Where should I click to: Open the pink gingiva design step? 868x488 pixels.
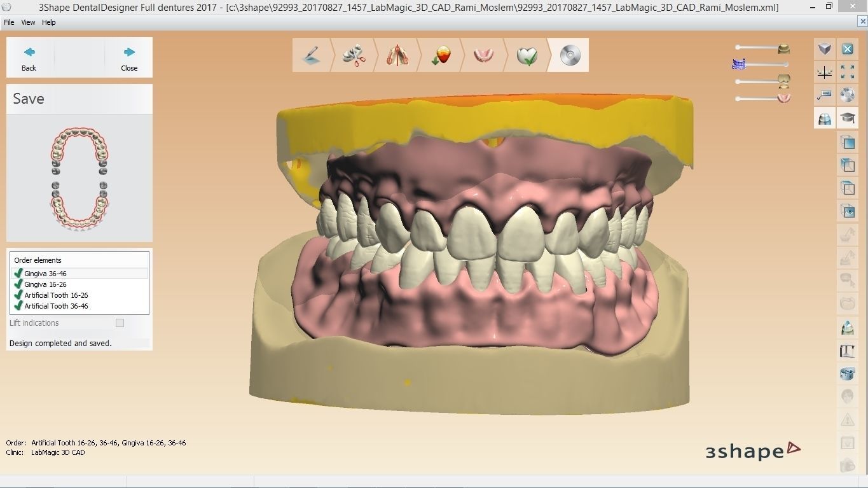click(x=483, y=55)
